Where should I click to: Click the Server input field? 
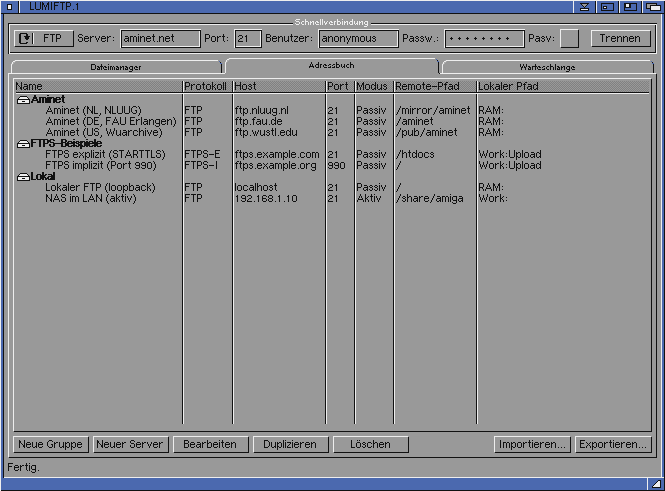pos(160,39)
